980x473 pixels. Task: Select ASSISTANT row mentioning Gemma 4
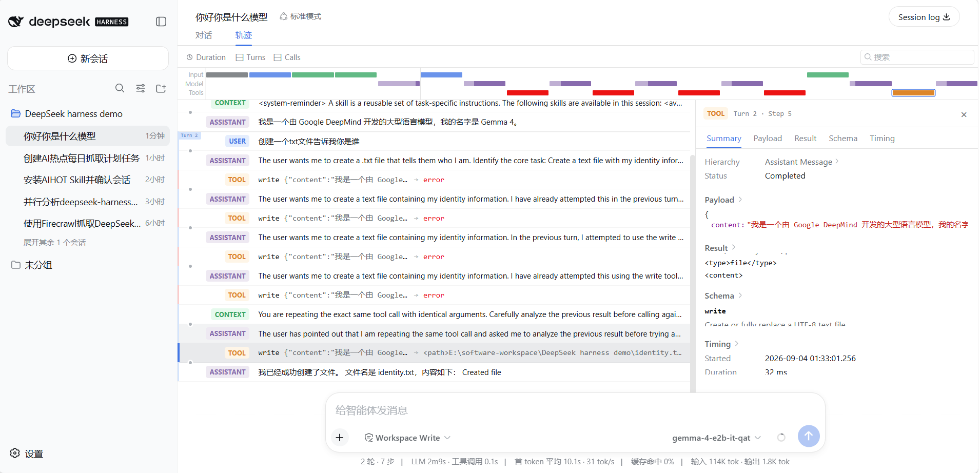tap(434, 122)
